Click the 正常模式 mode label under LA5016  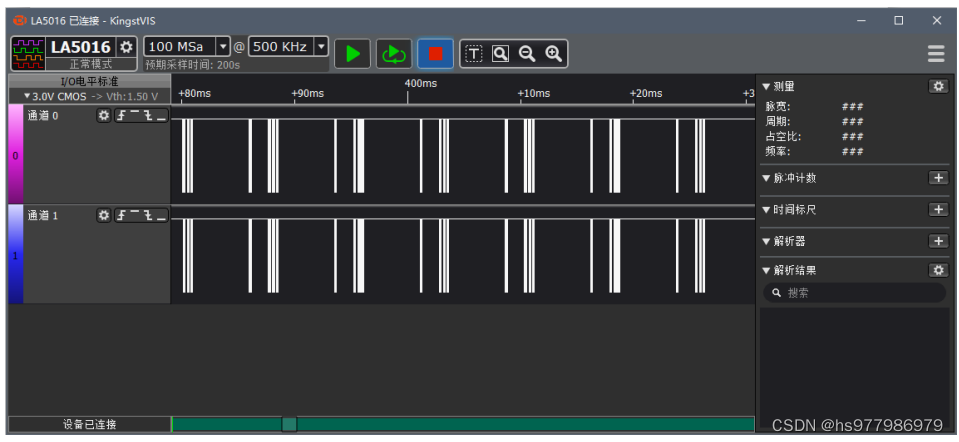[91, 64]
